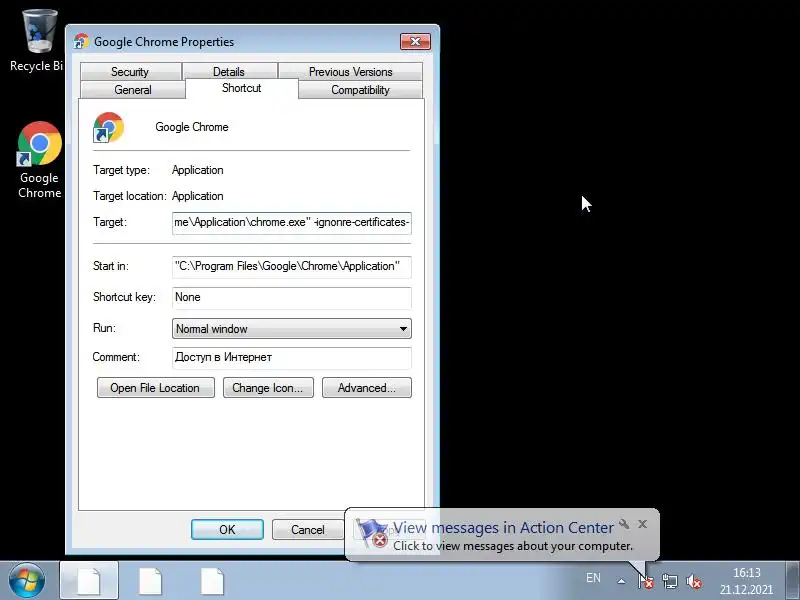Click the Shortcut key field showing None
The image size is (800, 600).
coord(292,298)
